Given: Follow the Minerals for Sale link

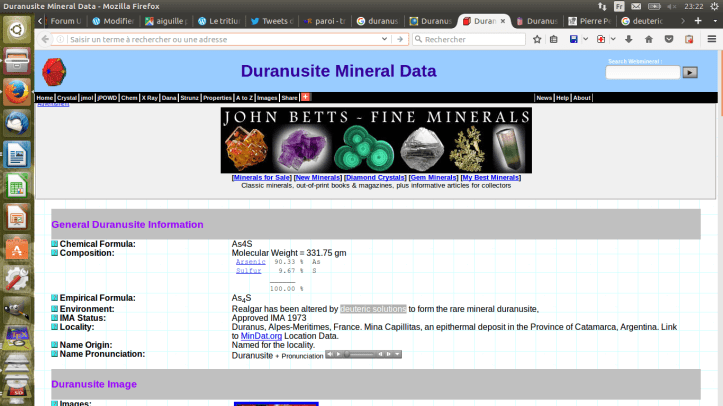Looking at the screenshot, I should [261, 177].
